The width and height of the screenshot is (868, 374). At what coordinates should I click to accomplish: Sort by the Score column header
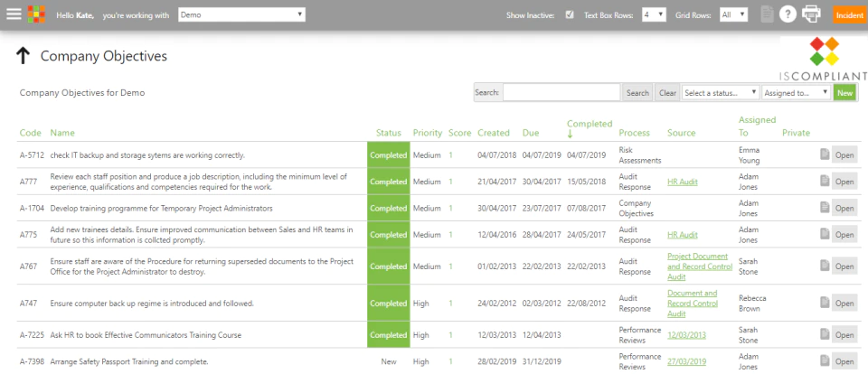tap(459, 133)
